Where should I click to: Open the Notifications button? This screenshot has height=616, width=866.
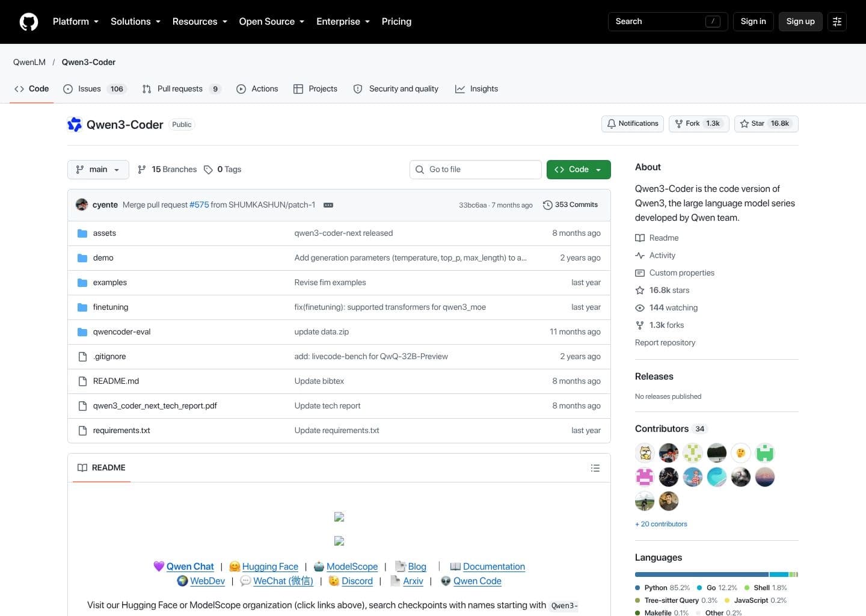(633, 124)
